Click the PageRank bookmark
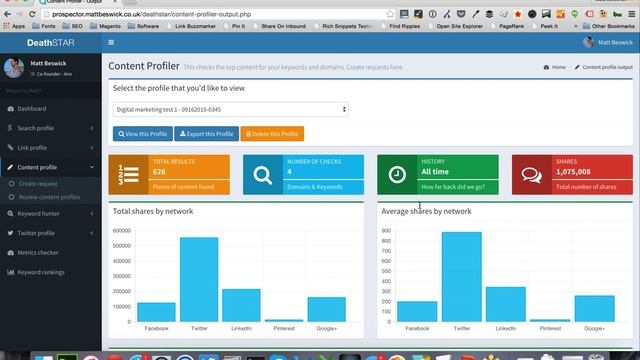Screen dimensions: 640x360 pyautogui.click(x=507, y=26)
